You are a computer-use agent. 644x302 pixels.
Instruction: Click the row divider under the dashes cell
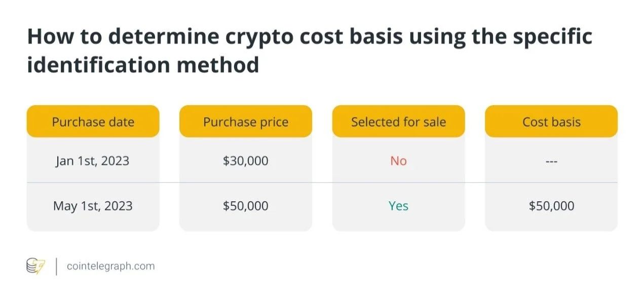(x=551, y=183)
